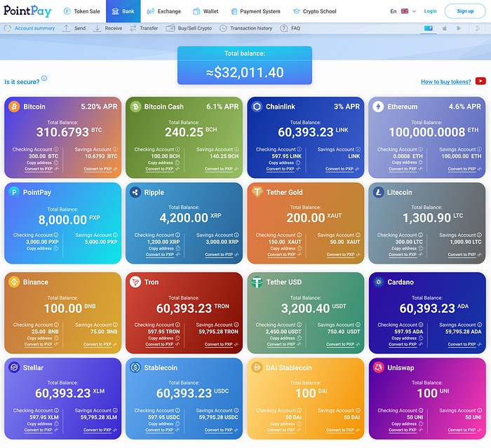Screen dimensions: 491x448
Task: Click the copy address icon on Ripple card
Action: [178, 248]
